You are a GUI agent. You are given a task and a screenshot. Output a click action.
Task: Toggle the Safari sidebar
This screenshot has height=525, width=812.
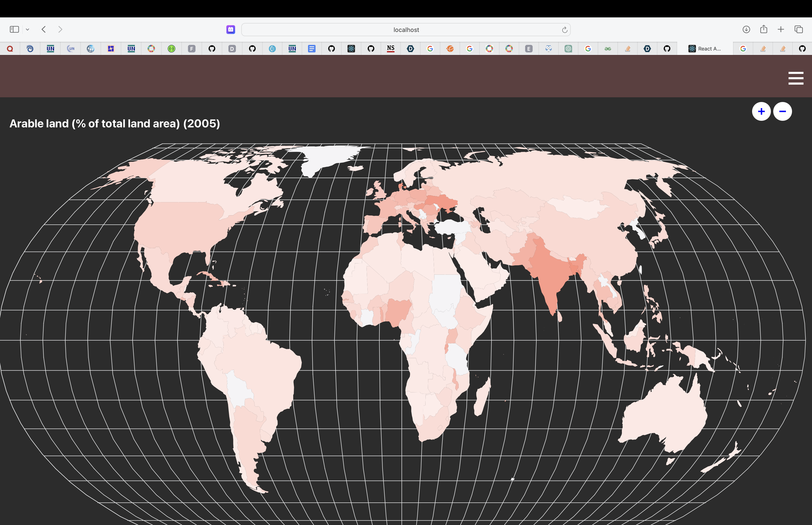pos(14,30)
